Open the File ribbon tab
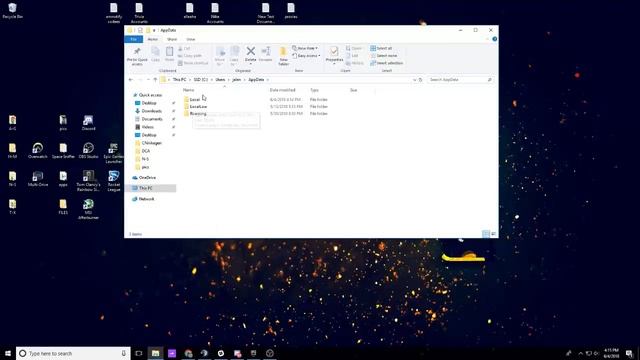The image size is (640, 360). click(133, 39)
